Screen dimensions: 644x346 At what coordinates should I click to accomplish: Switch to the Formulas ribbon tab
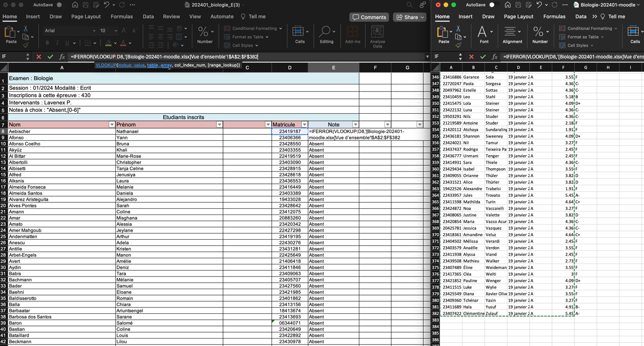tap(122, 16)
